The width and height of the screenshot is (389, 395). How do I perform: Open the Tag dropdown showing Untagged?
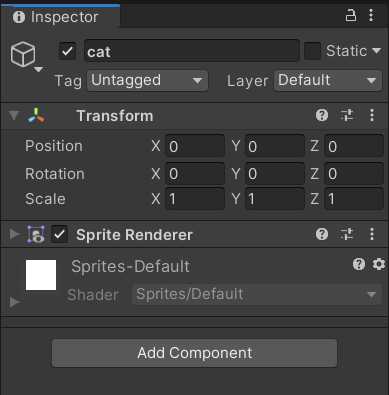147,80
